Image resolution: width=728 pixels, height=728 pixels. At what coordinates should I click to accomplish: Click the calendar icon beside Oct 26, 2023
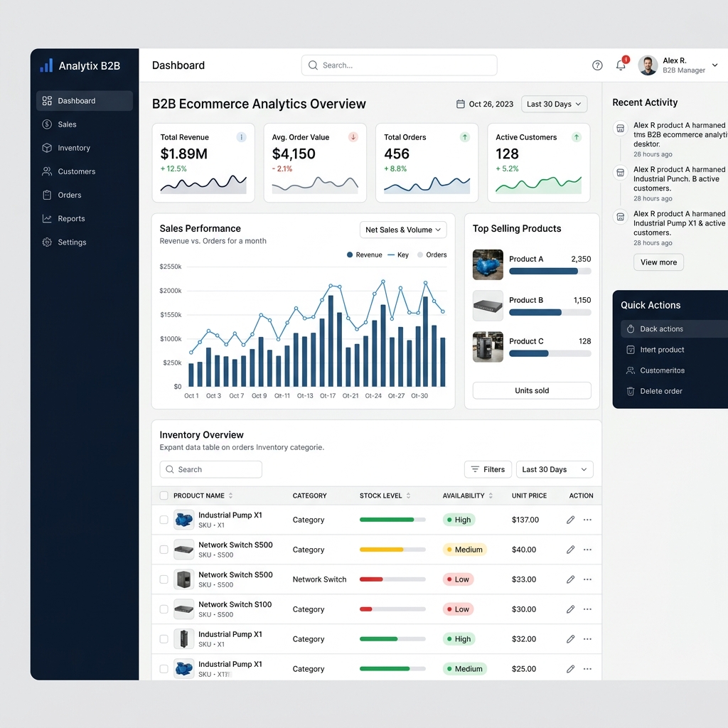pyautogui.click(x=461, y=104)
